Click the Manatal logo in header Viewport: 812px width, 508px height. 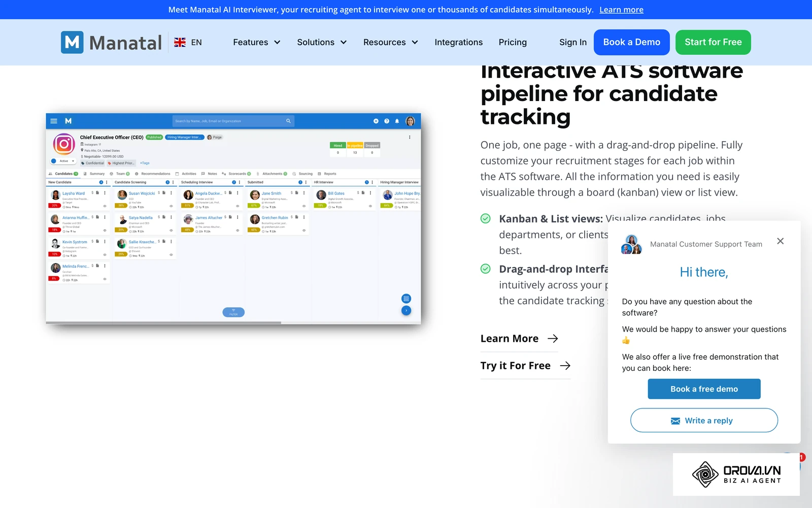pos(111,42)
